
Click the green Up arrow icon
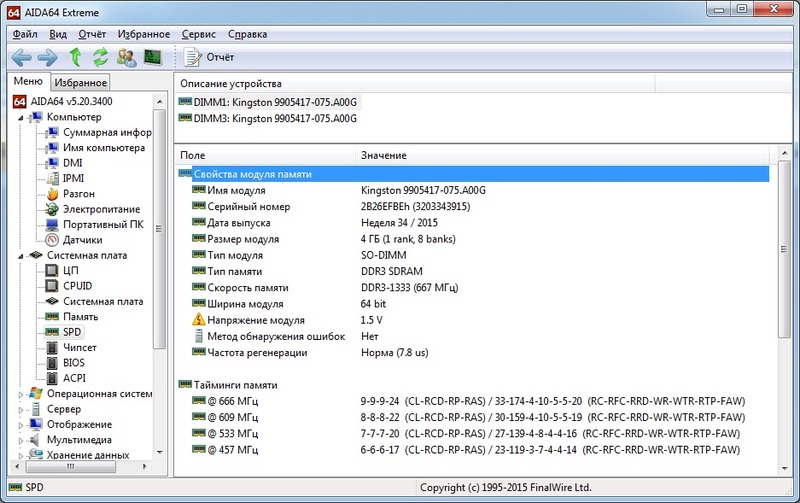pos(76,57)
